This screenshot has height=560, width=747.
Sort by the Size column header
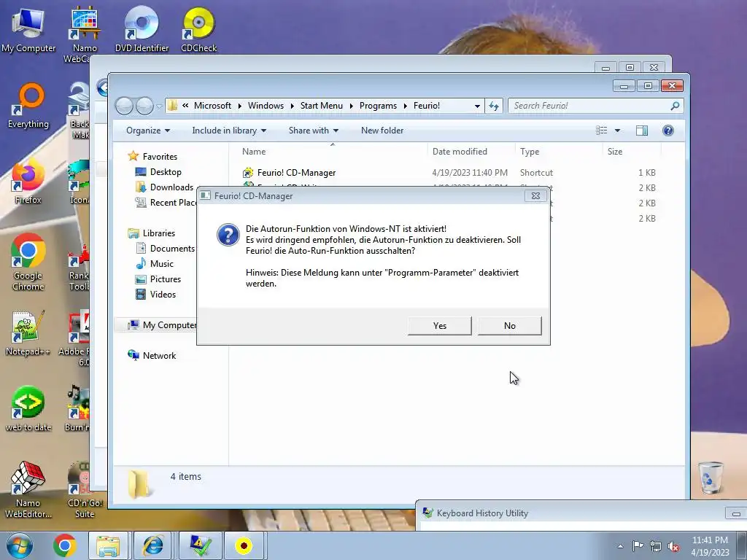click(632, 152)
